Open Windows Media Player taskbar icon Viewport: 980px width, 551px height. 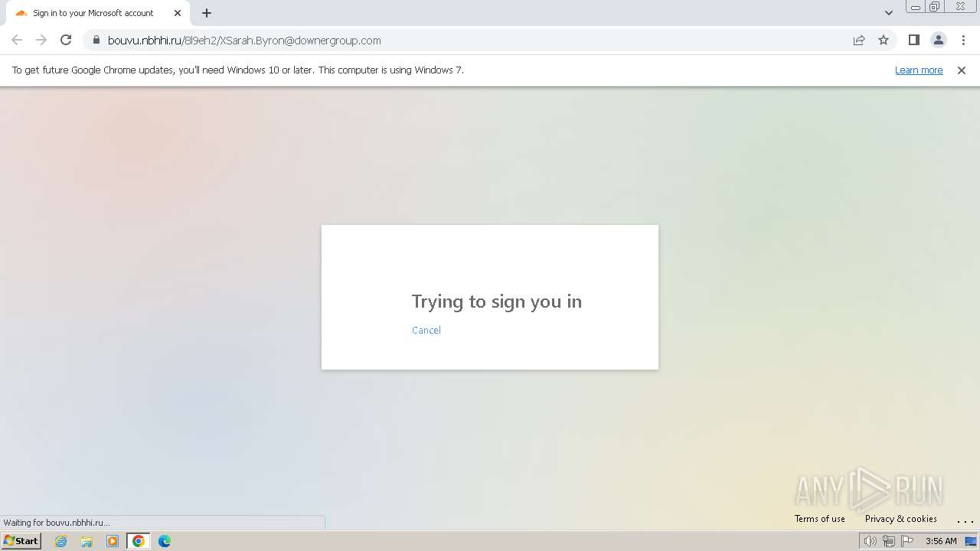[113, 541]
